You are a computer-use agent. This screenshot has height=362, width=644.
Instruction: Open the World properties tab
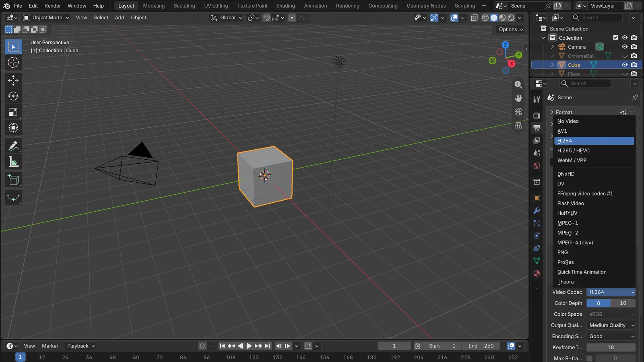537,166
